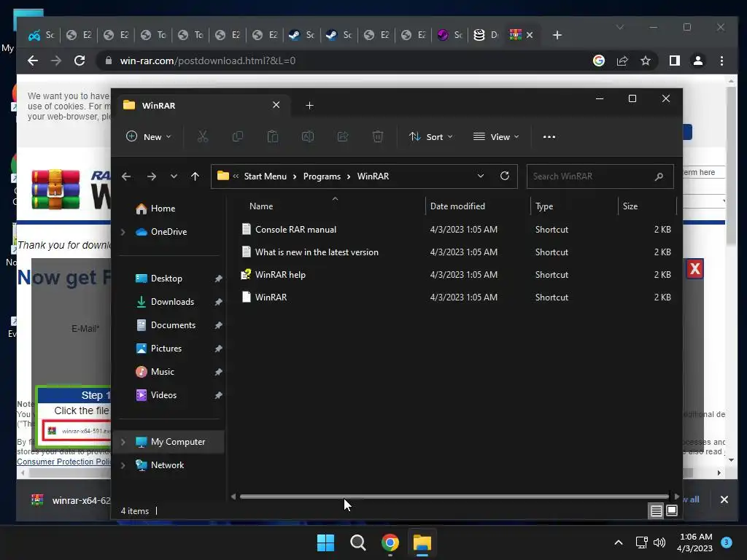Expand recent locations chevron beside forward arrow
This screenshot has width=747, height=560.
pos(174,176)
